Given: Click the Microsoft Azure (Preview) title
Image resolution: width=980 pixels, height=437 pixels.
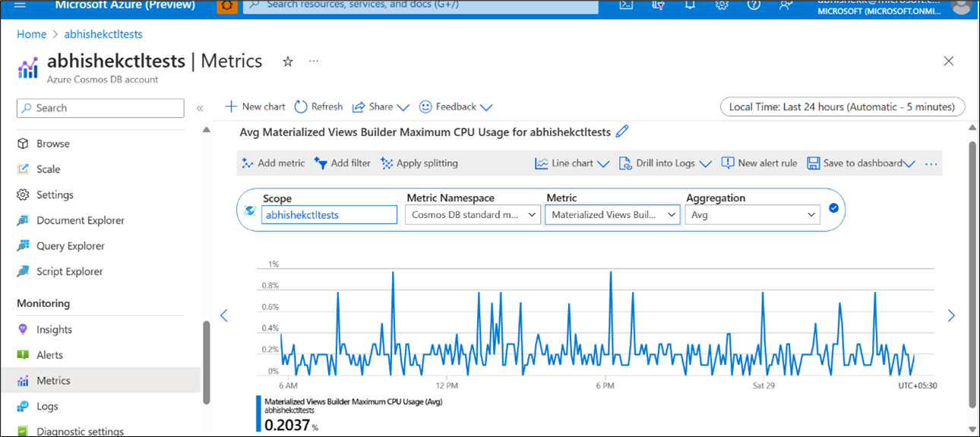Looking at the screenshot, I should [125, 5].
